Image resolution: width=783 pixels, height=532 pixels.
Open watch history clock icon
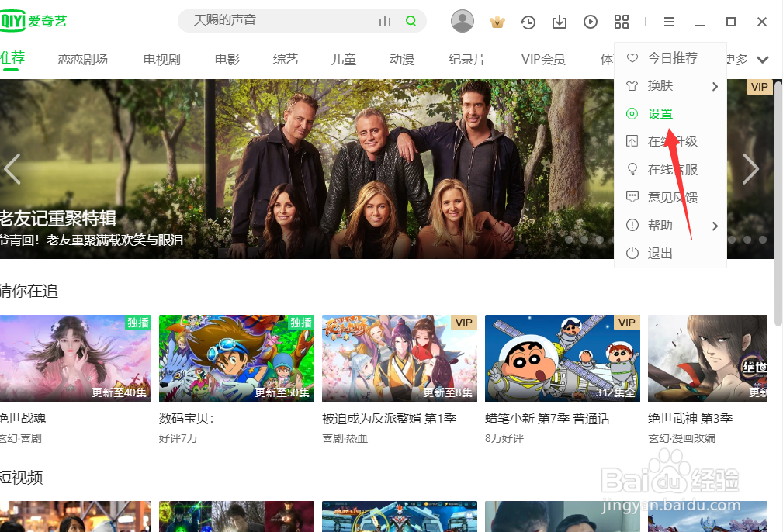pyautogui.click(x=528, y=22)
